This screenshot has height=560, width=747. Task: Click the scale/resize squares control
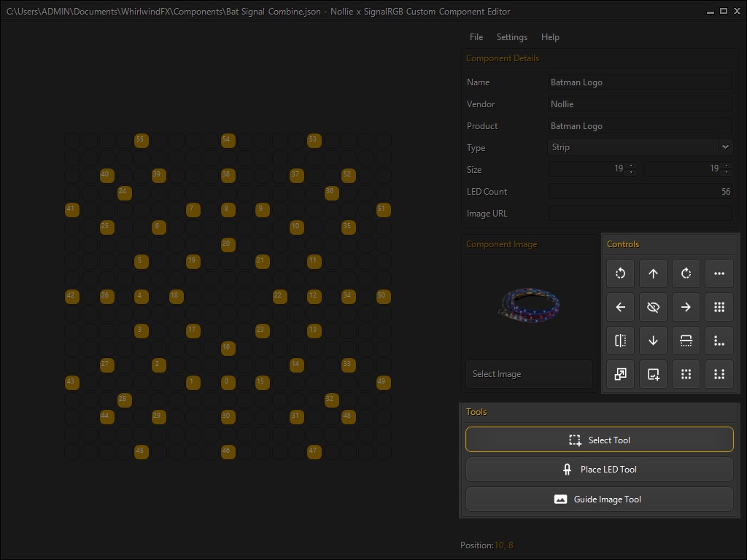tap(620, 374)
